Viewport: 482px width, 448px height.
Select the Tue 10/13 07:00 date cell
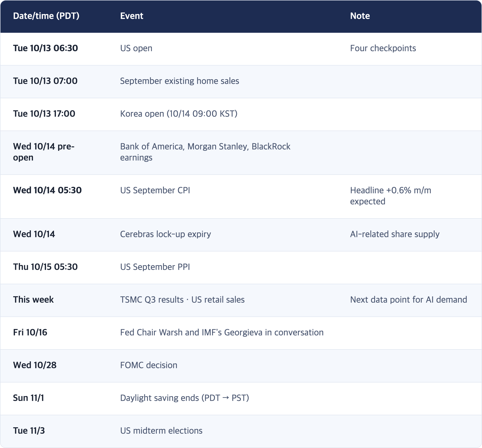[45, 81]
